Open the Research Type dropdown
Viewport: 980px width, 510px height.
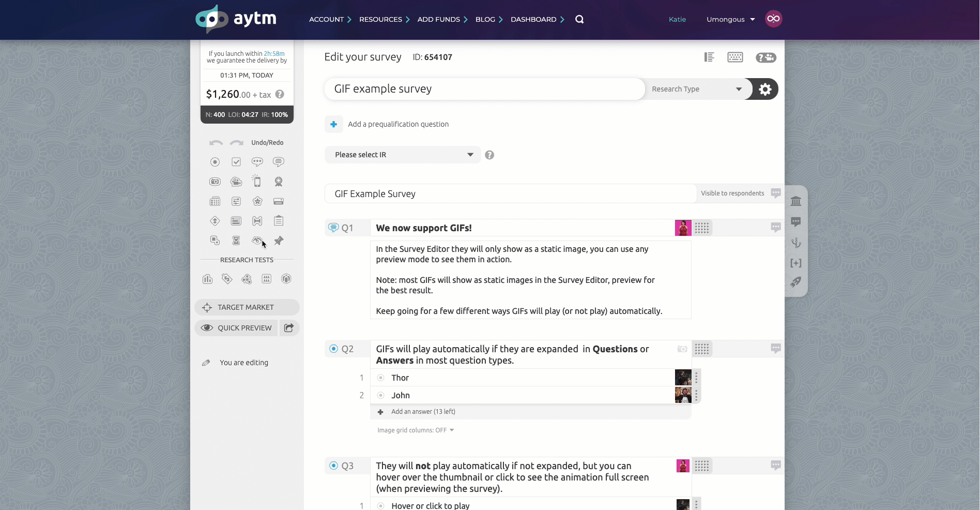(x=696, y=89)
